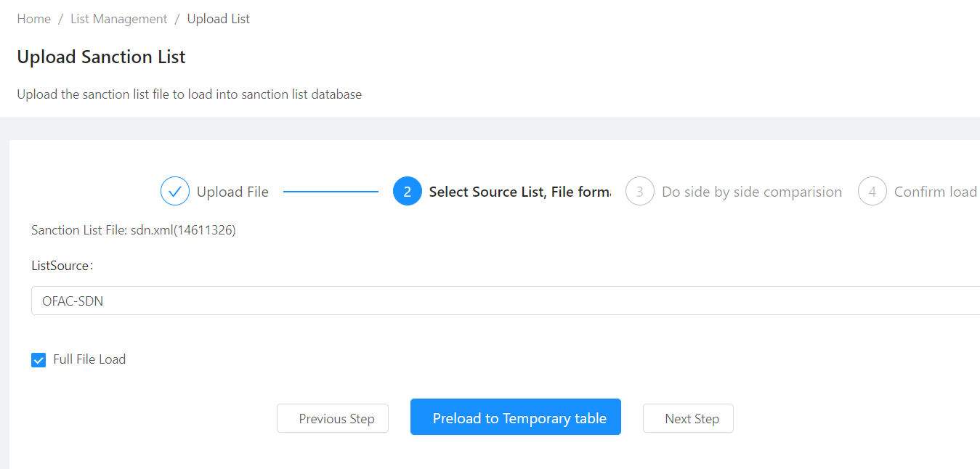Jump to 'Do side by side comparision' step
The width and height of the screenshot is (980, 469).
pyautogui.click(x=752, y=192)
